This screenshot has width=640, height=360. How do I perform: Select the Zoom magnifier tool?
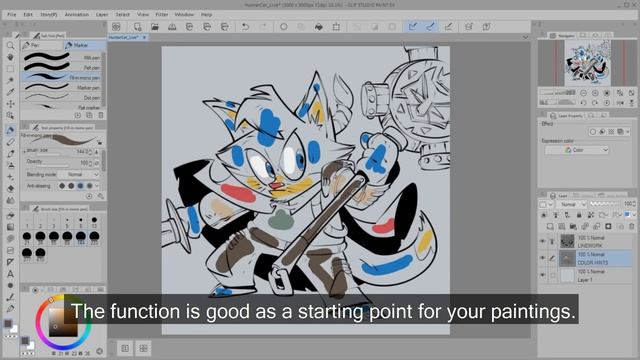point(11,45)
